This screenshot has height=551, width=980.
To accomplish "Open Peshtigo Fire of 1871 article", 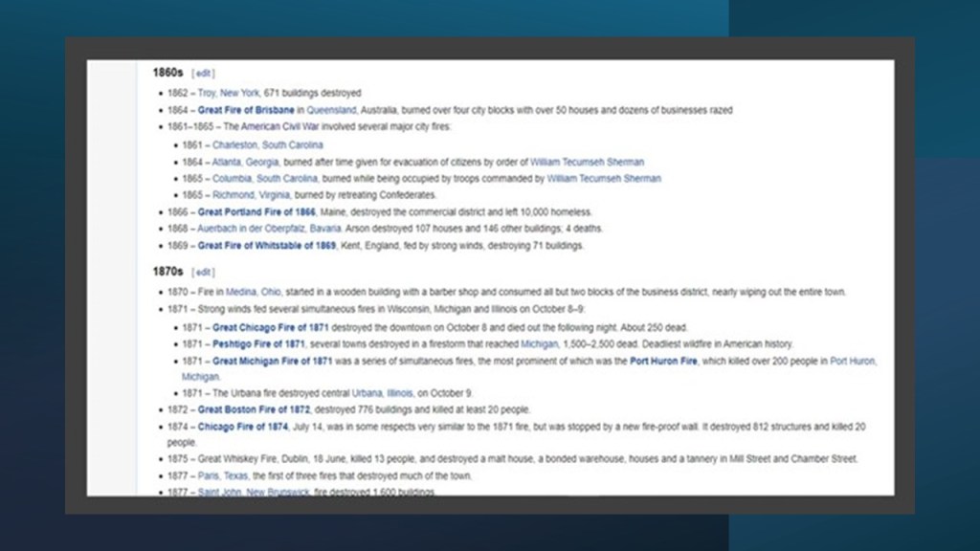I will (x=257, y=343).
